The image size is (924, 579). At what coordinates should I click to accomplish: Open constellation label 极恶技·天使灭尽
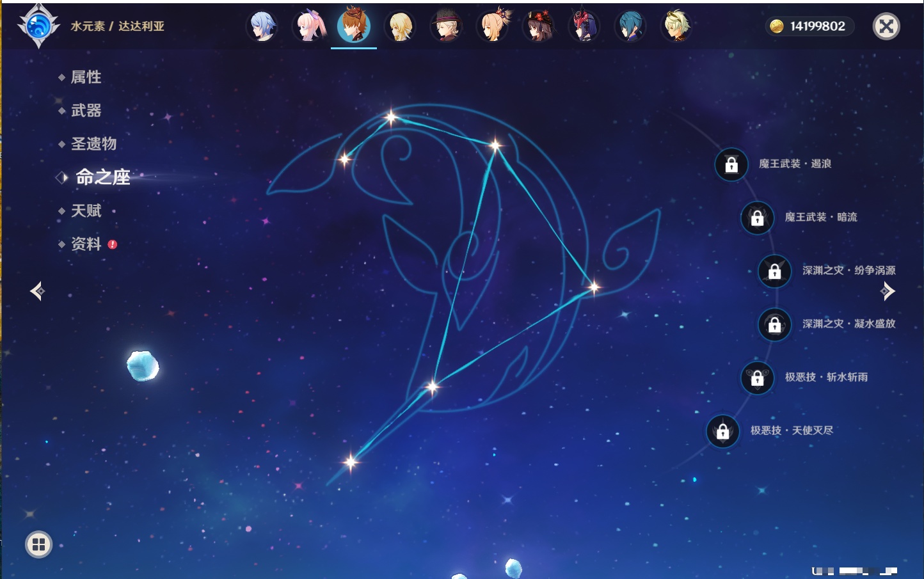792,430
